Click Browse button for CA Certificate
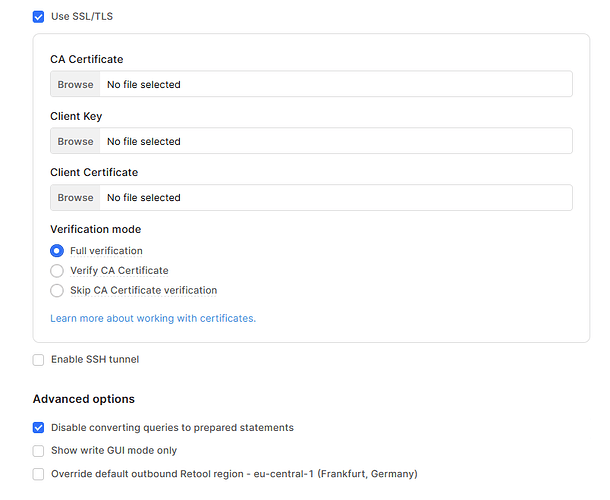610x500 pixels. 75,85
